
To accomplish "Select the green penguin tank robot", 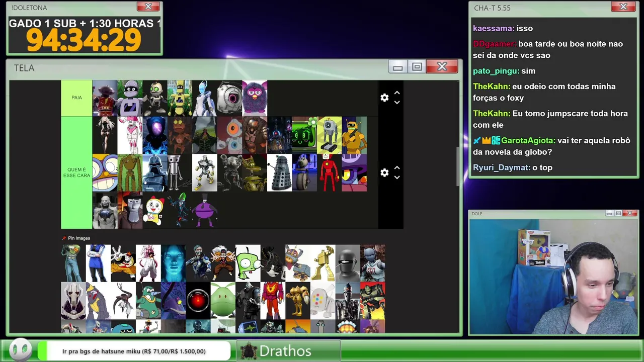I will pos(148,301).
